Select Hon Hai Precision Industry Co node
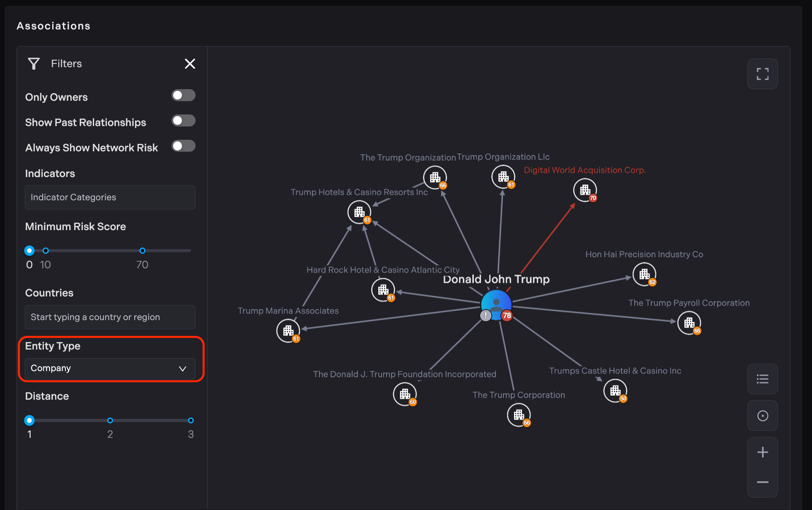 (x=644, y=274)
